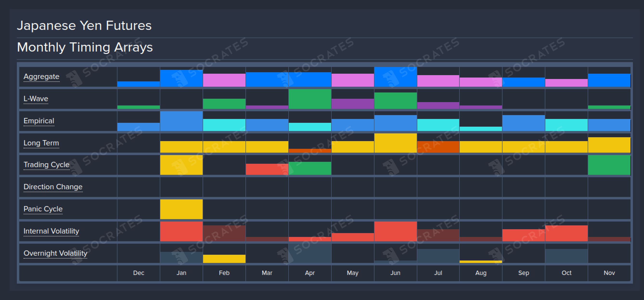The image size is (644, 300).
Task: Click the slate Overnight Volatility bar in Jul
Action: (438, 256)
